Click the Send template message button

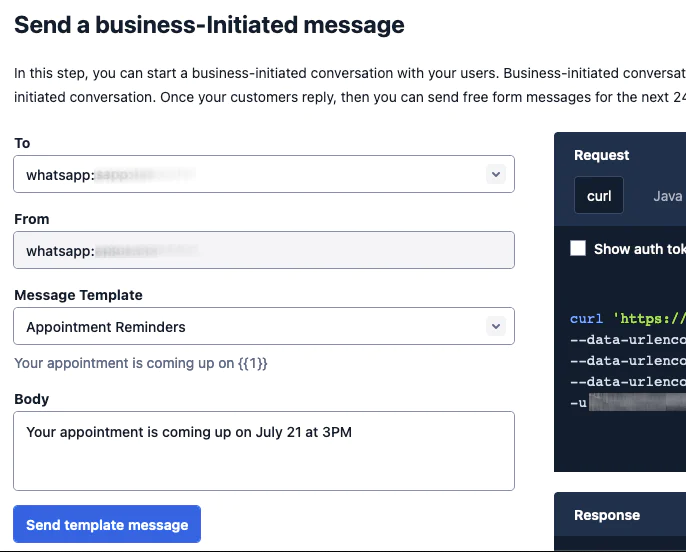coord(107,524)
